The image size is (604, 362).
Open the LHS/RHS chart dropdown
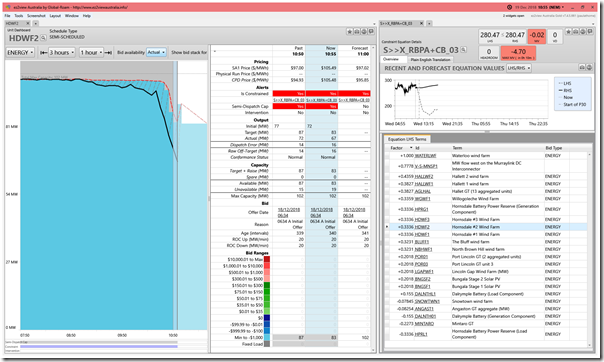[x=518, y=68]
